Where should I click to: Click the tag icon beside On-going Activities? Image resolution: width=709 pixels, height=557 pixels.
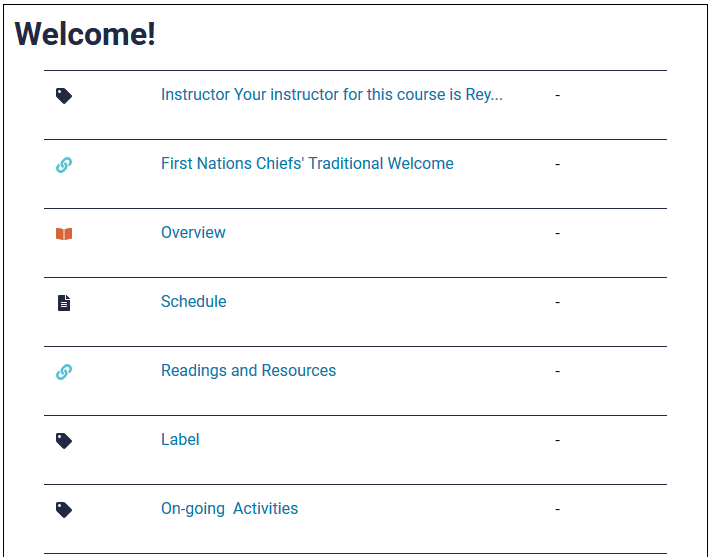tap(64, 510)
